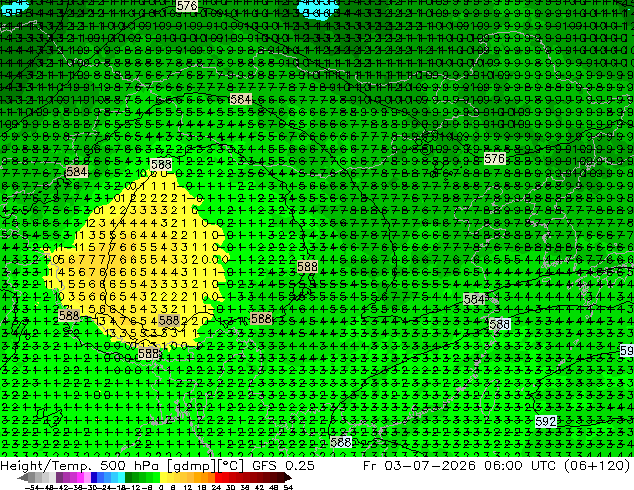Click the darkest maroon legend swatch
The height and width of the screenshot is (490, 634).
click(x=280, y=478)
